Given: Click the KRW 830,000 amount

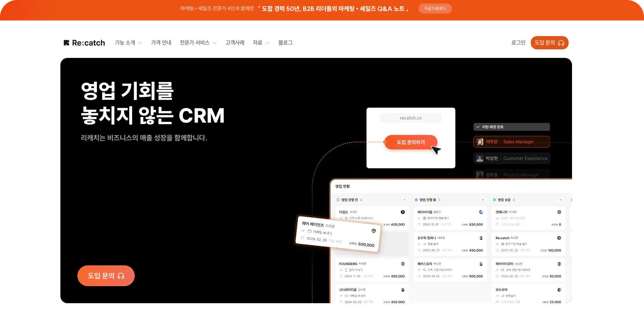Looking at the screenshot, I should coord(472,225).
